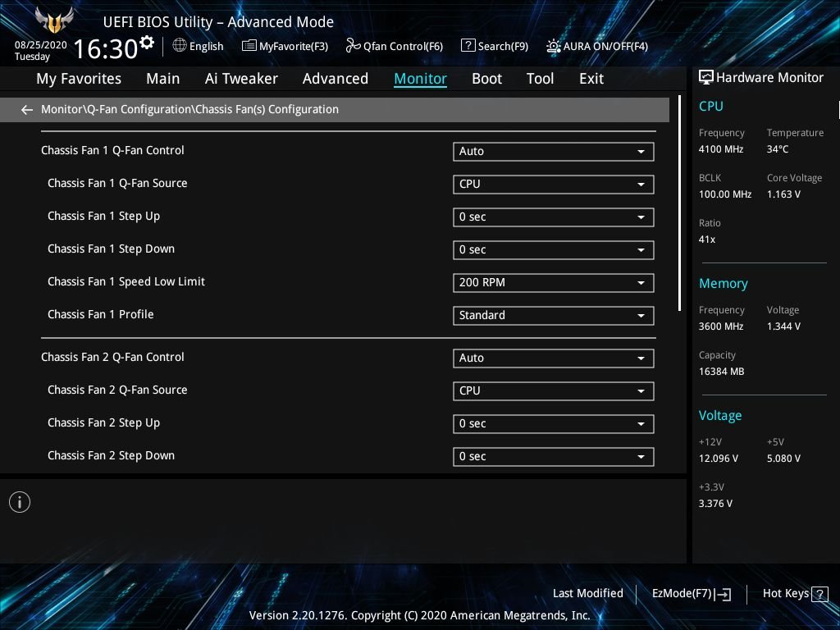The image size is (840, 630).
Task: Select Chassis Fan 2 Q-Fan Source label
Action: click(117, 390)
